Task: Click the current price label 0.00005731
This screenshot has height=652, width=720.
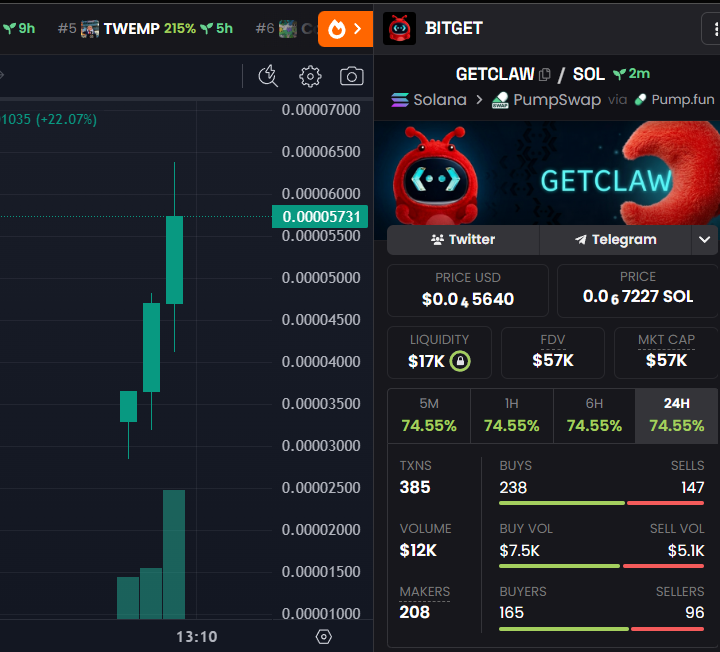Action: [320, 216]
